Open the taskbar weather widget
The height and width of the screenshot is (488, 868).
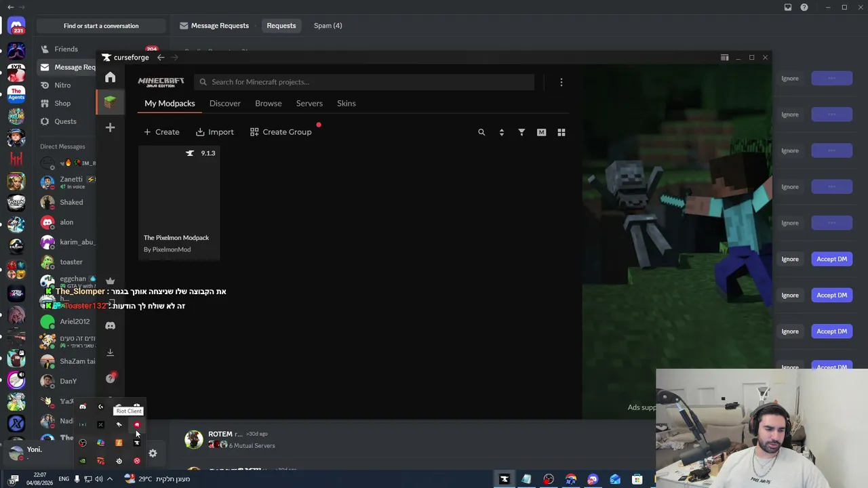point(157,479)
